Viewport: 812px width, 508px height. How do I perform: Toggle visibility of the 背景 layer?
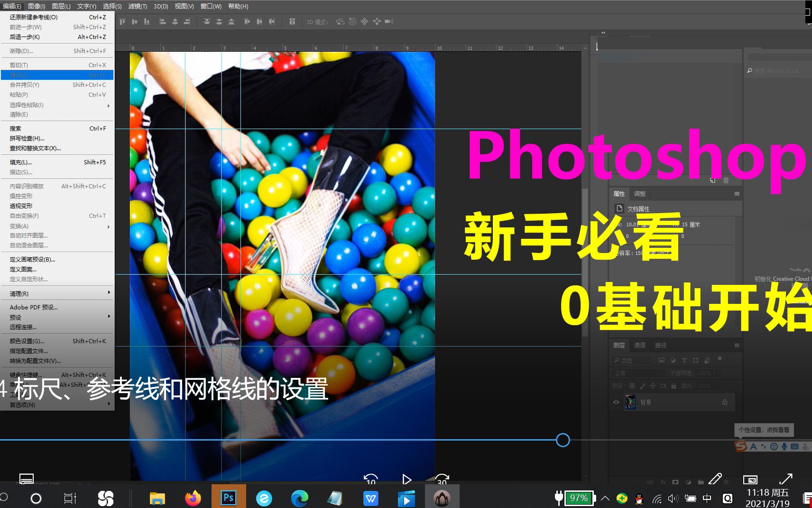616,402
